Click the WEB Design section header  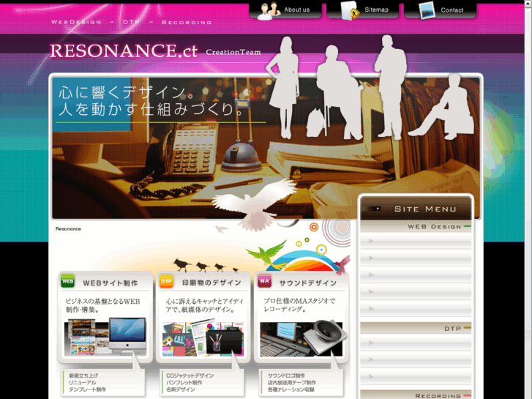pyautogui.click(x=434, y=227)
